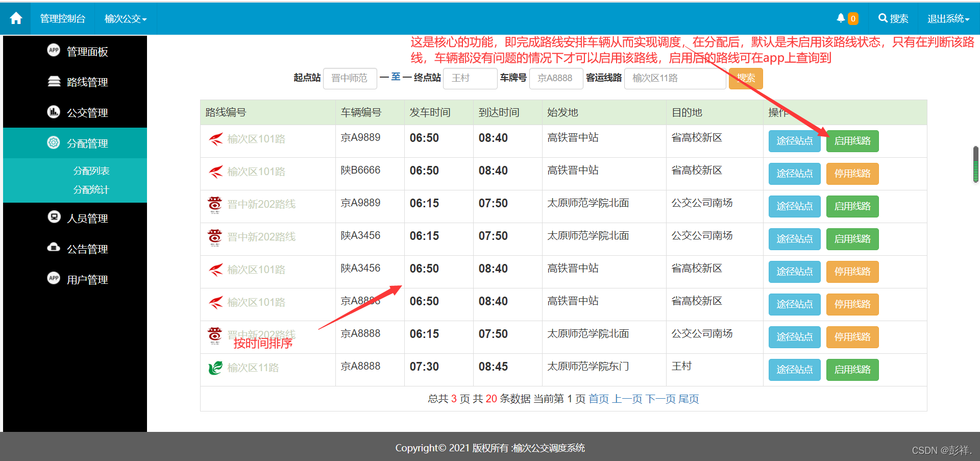The width and height of the screenshot is (980, 461).
Task: Open 晋中新202路线 link in 陕A3456 row
Action: click(x=261, y=237)
